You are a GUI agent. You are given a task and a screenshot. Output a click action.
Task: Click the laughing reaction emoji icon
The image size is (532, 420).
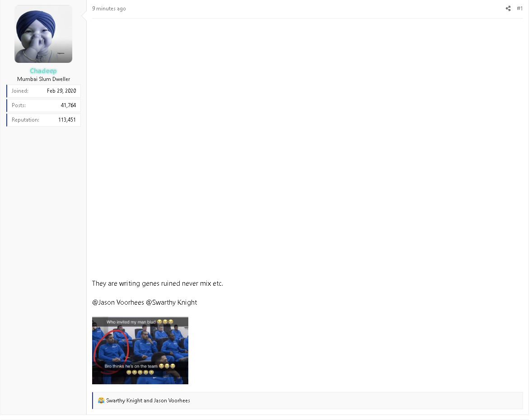tap(101, 401)
